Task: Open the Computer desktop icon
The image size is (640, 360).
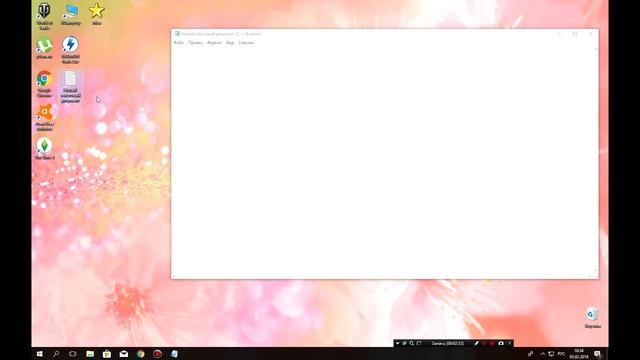Action: tap(70, 14)
